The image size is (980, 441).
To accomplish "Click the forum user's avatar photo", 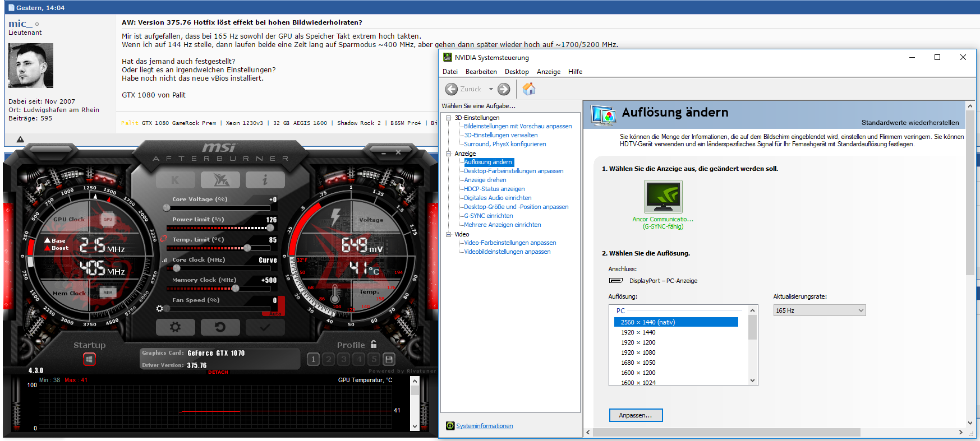I will click(x=31, y=66).
